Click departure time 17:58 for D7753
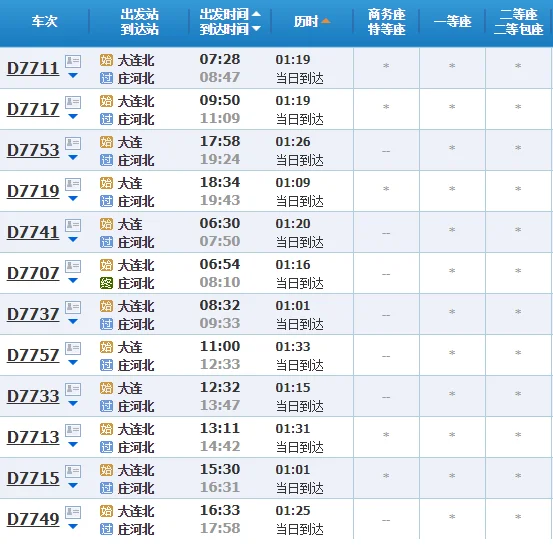 [220, 141]
